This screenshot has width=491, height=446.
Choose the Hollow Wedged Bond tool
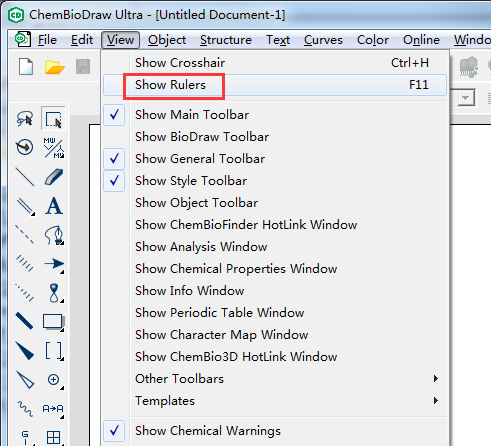click(x=25, y=380)
